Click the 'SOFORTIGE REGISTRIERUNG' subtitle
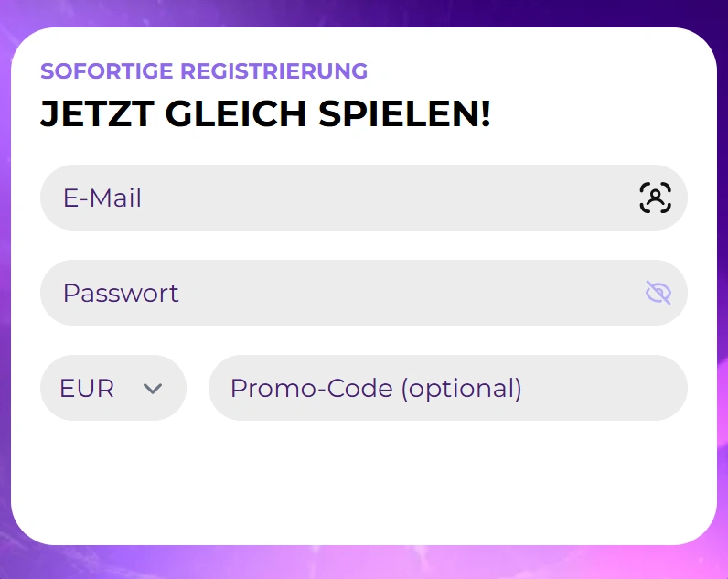The width and height of the screenshot is (728, 579). pos(204,71)
